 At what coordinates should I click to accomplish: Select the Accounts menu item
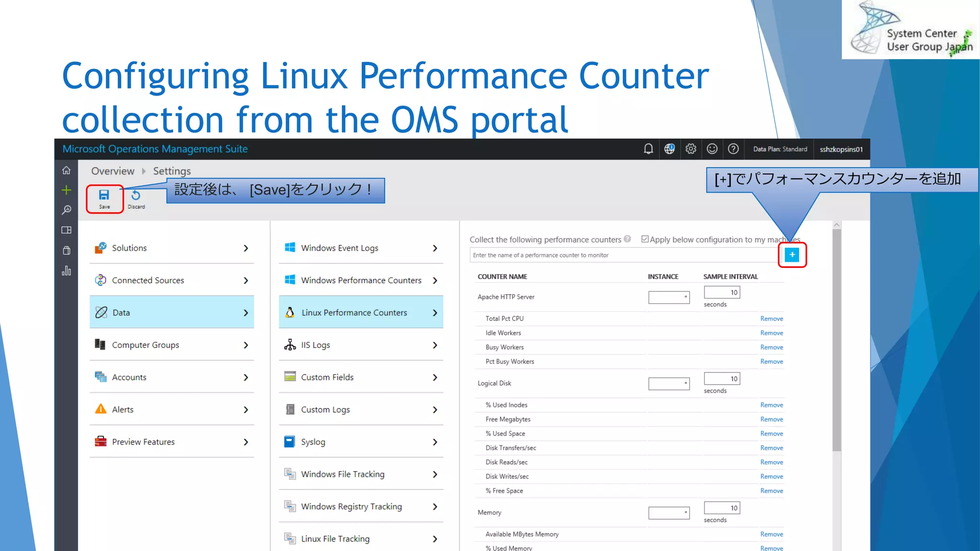pos(172,377)
